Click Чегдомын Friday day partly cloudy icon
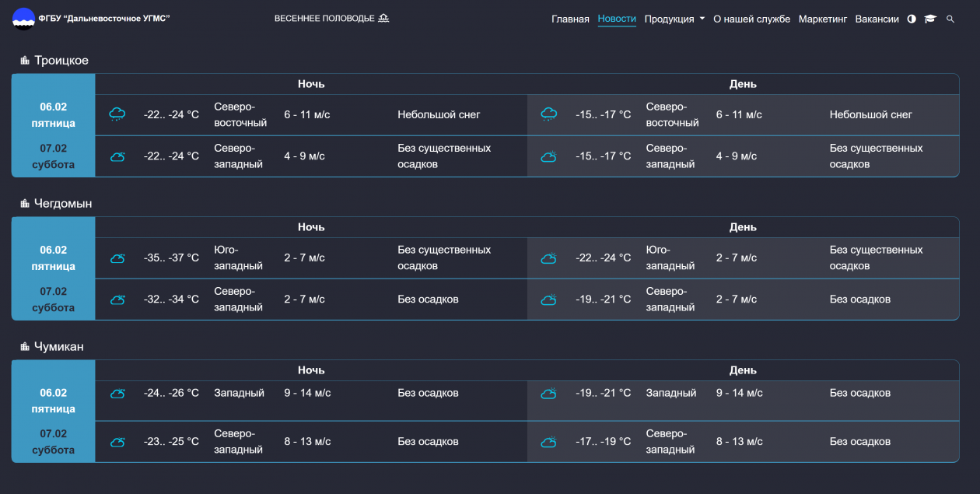 point(548,258)
